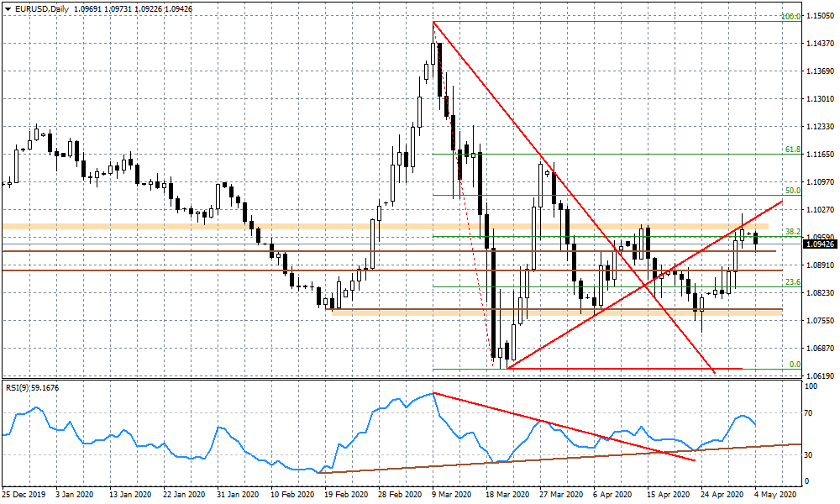
Task: Click the time axis date 3 Jan 2020
Action: click(x=76, y=495)
